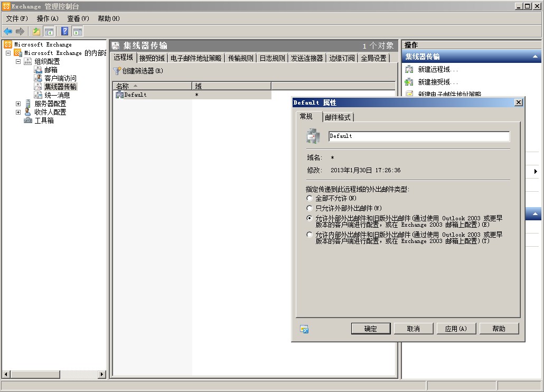Switch to the 传输规则 tab
544x392 pixels.
241,58
